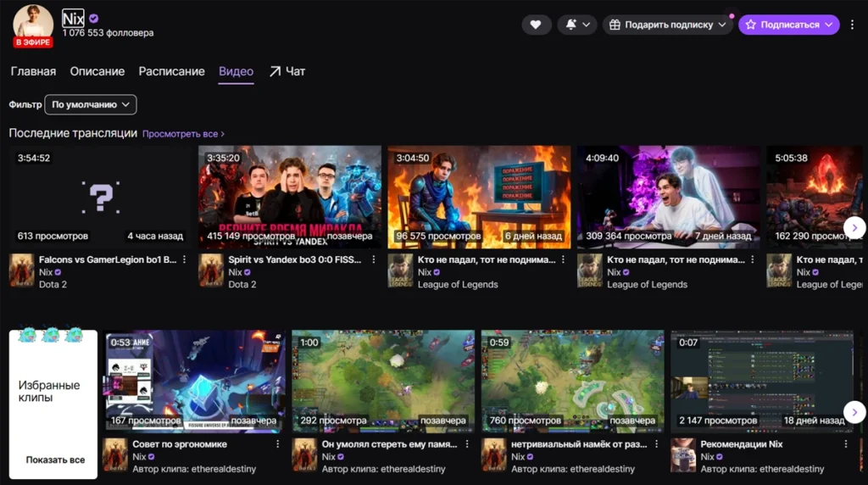Click the heart follow icon

(x=536, y=25)
